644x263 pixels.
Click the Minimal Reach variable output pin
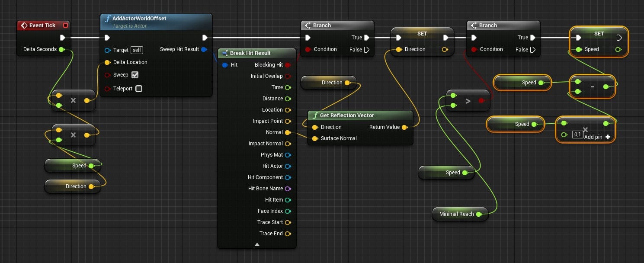(x=478, y=214)
